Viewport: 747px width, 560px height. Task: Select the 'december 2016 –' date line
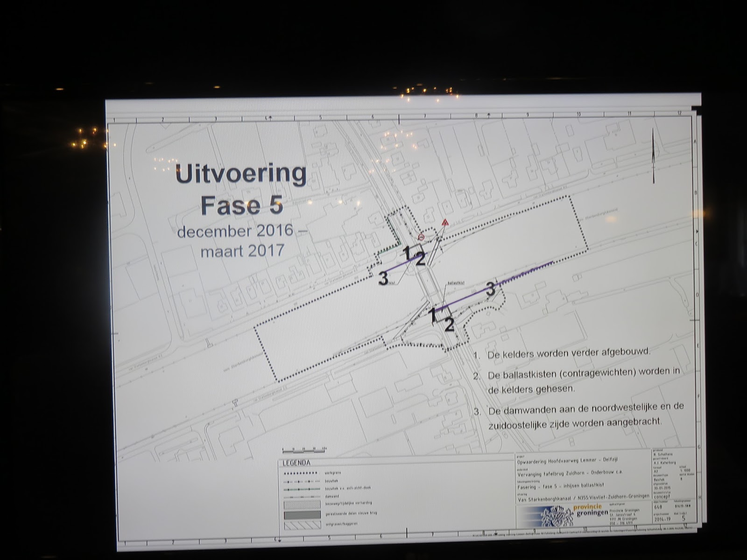pos(242,231)
